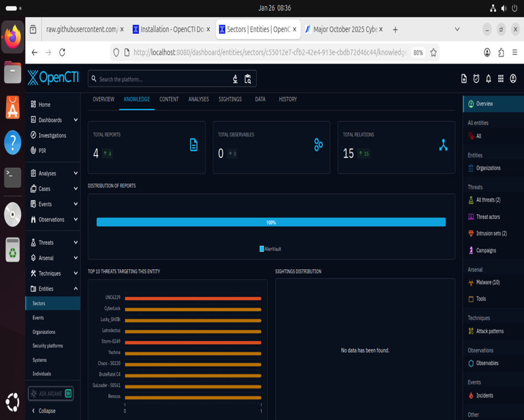Open a new browser tab
524x420 pixels.
[x=395, y=30]
